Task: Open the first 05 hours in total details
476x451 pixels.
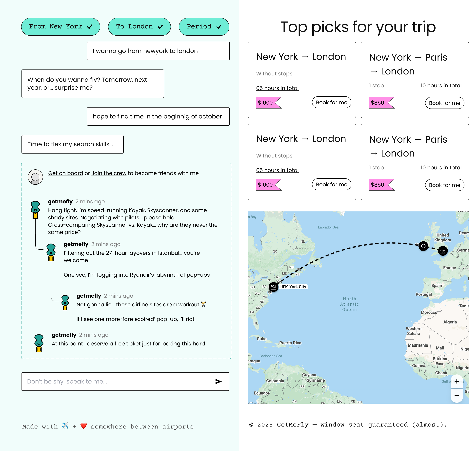Action: 277,88
